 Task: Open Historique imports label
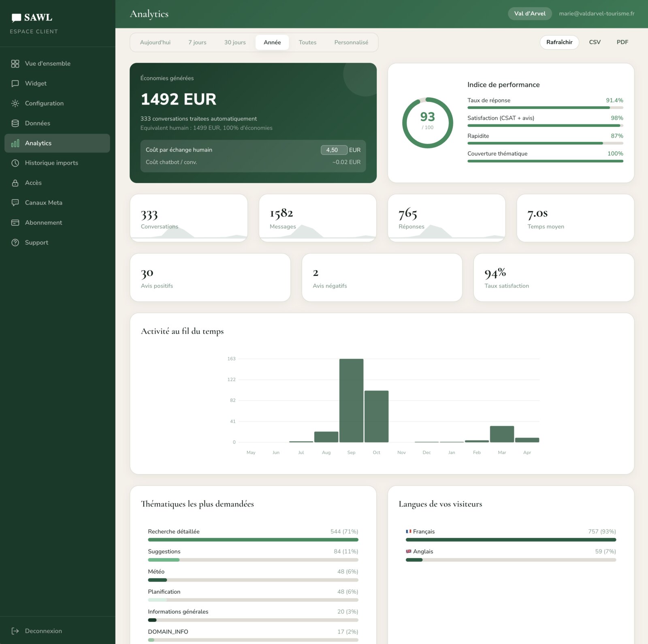point(51,163)
